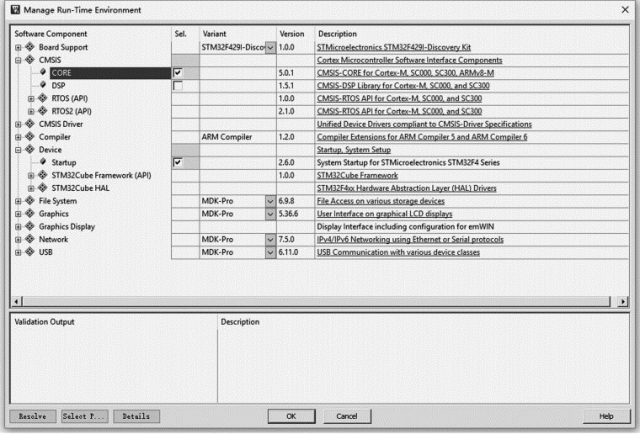This screenshot has height=434, width=640.
Task: Click the CORE item diamond icon
Action: tap(43, 72)
